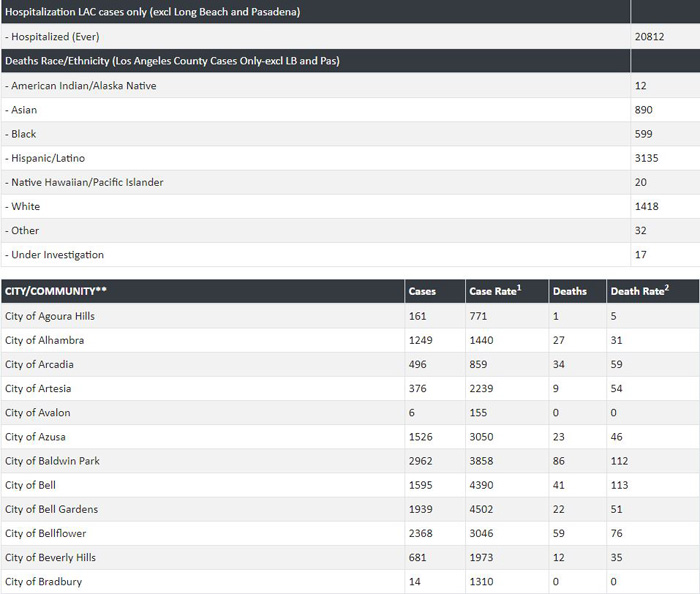Select the City of Bradbury row

point(350,582)
